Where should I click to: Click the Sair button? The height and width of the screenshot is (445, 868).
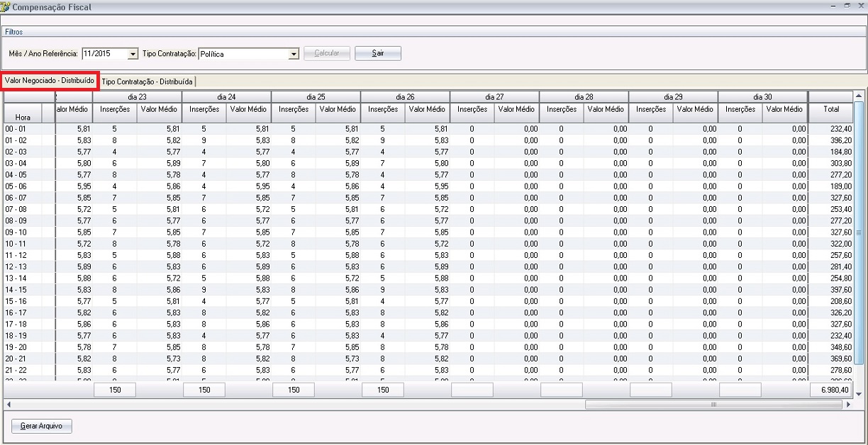click(378, 54)
